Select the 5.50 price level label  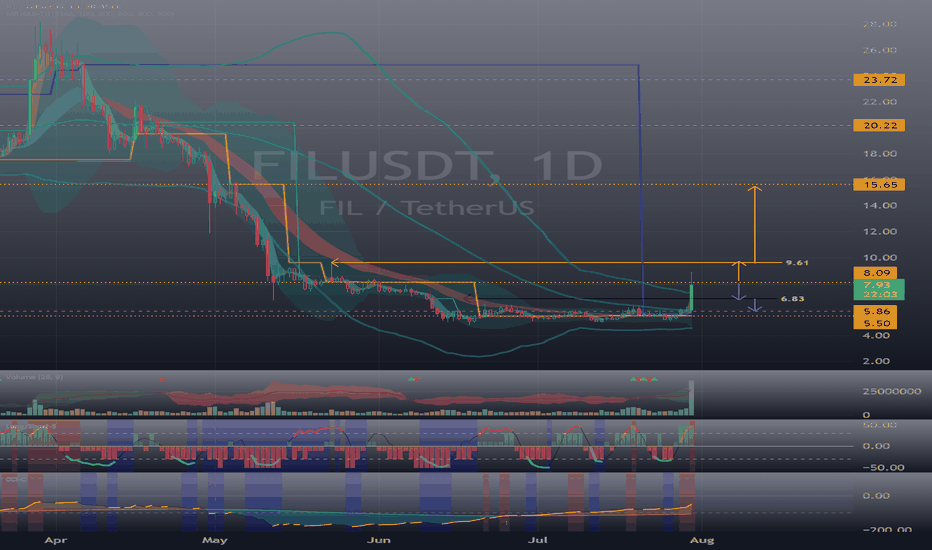point(875,323)
